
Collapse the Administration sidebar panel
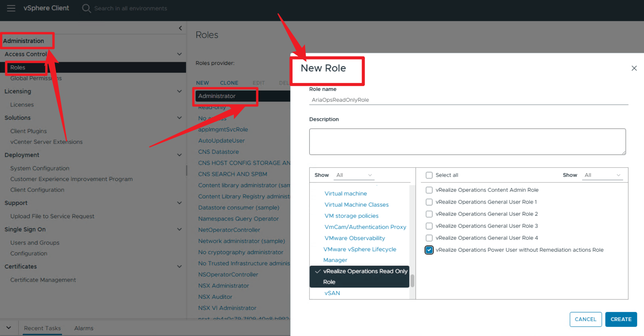click(x=180, y=28)
